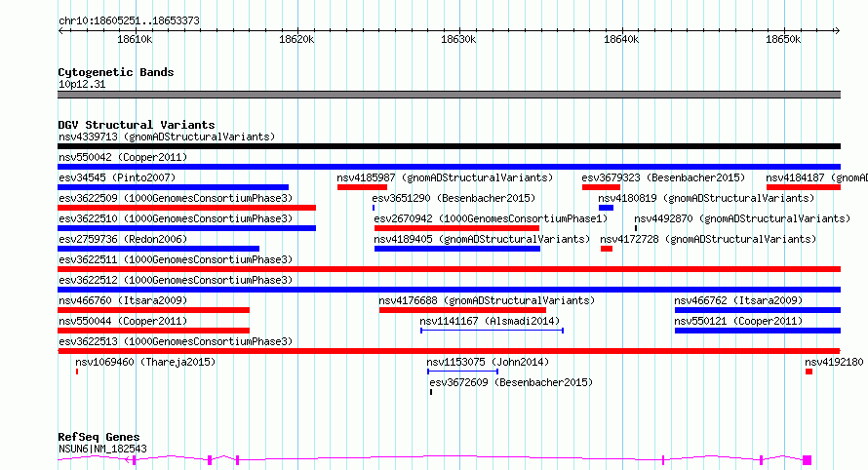Select esv3622511 1000GenomesConsortiumPhase3 label
This screenshot has width=868, height=470.
(176, 259)
